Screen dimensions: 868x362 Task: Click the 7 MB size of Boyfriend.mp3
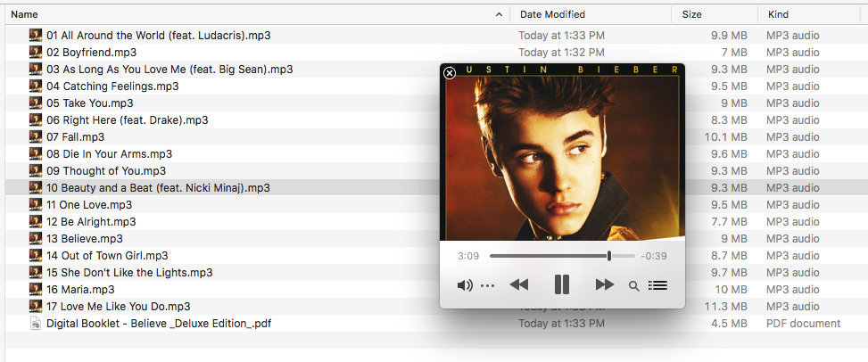pyautogui.click(x=735, y=52)
